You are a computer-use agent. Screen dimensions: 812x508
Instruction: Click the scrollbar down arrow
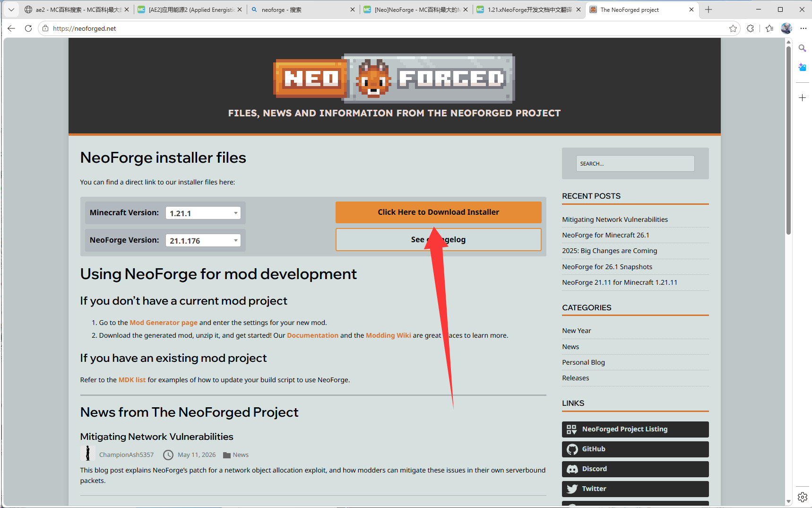(x=788, y=501)
